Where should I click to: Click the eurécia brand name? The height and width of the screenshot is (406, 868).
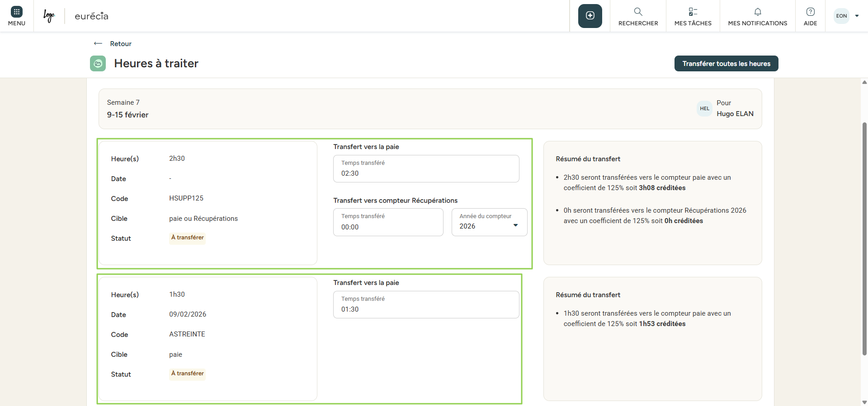91,16
